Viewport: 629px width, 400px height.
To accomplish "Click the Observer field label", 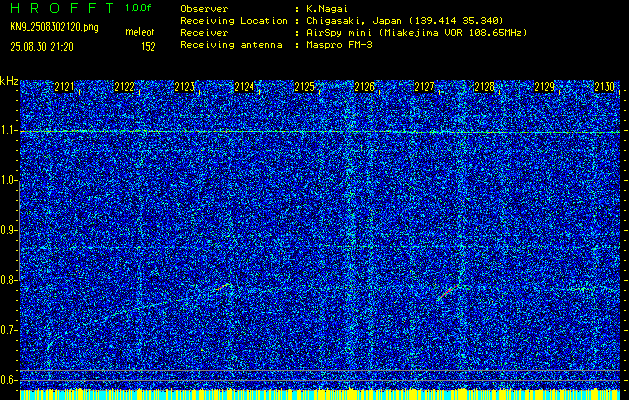I will pyautogui.click(x=204, y=9).
